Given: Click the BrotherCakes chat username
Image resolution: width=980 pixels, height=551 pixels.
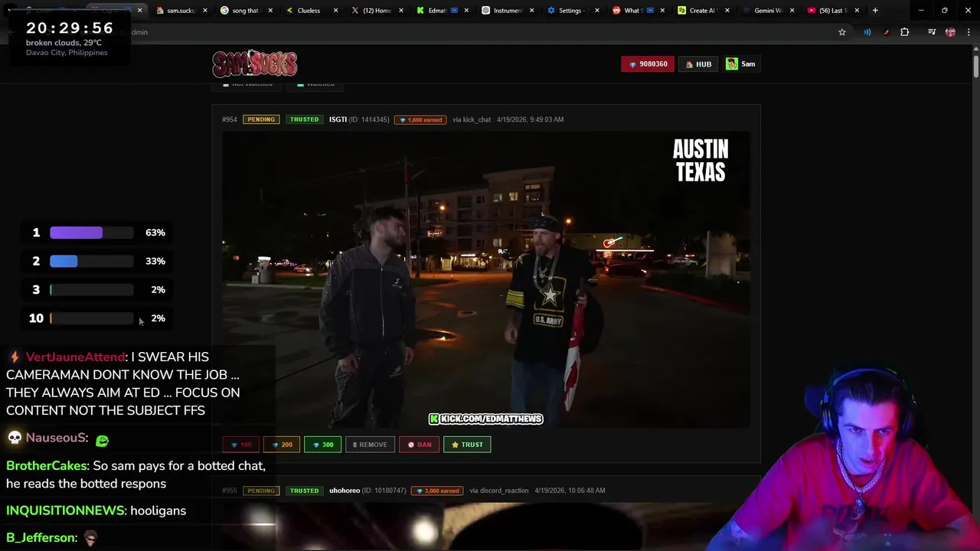Looking at the screenshot, I should point(47,465).
